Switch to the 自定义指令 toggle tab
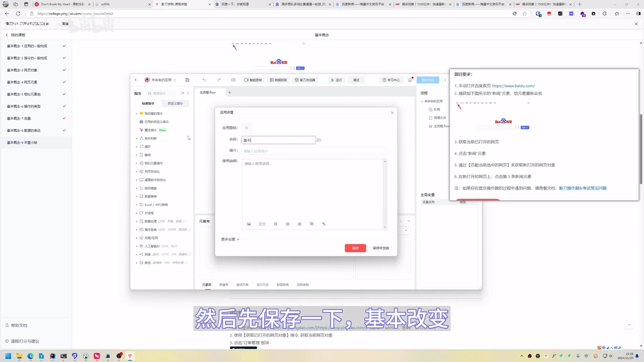The width and height of the screenshot is (644, 362). (175, 104)
